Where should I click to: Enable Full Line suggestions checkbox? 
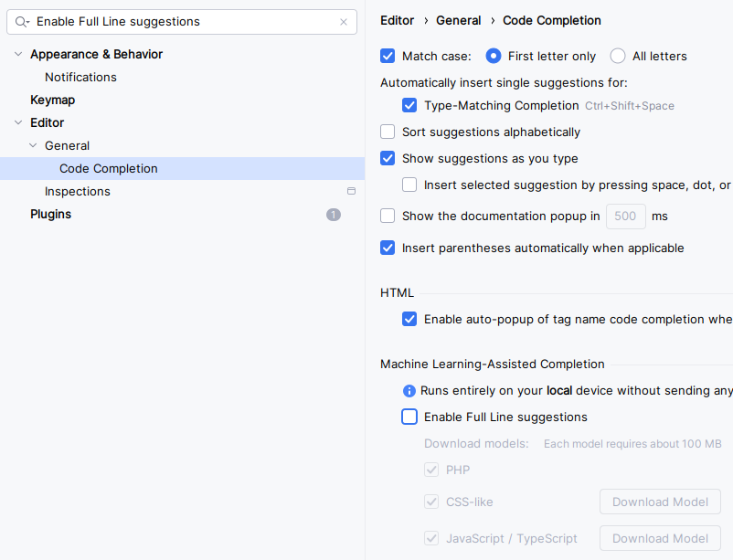pyautogui.click(x=409, y=417)
